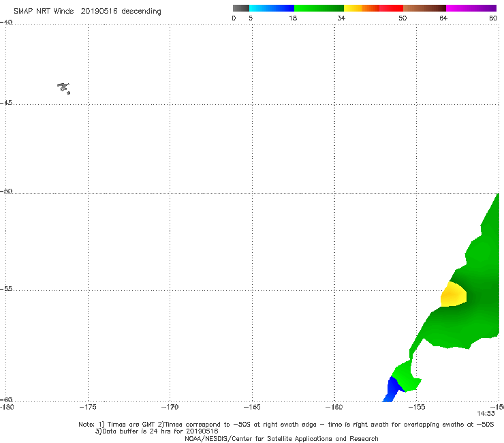The width and height of the screenshot is (504, 443).
Task: Click the yellow-red segment of the color bar
Action: 373,8
